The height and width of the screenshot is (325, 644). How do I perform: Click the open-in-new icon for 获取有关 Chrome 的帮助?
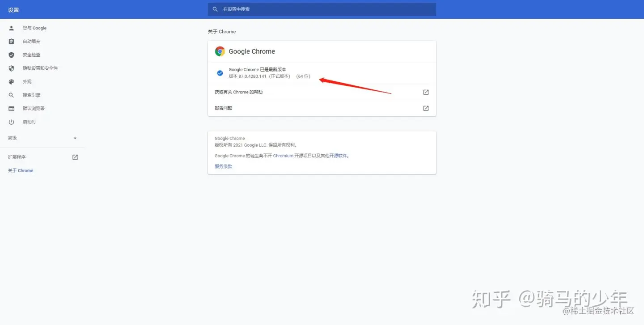[426, 92]
